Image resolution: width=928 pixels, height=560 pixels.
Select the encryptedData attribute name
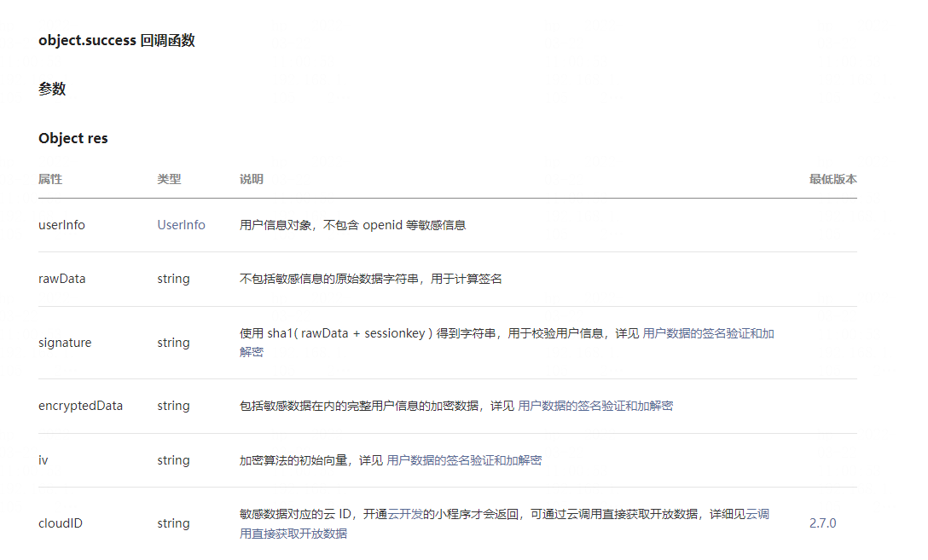coord(81,406)
